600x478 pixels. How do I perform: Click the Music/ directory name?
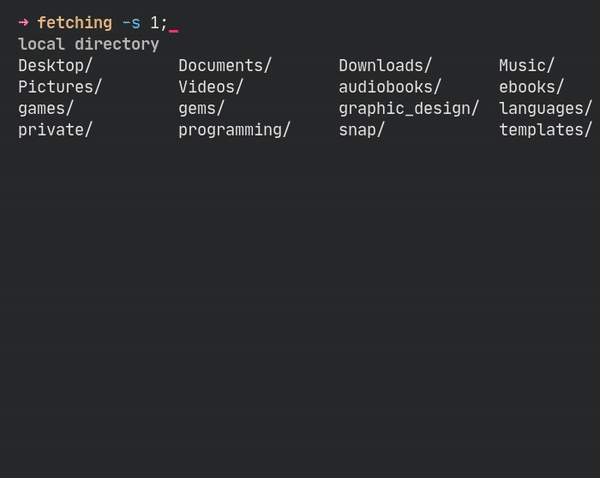point(527,66)
